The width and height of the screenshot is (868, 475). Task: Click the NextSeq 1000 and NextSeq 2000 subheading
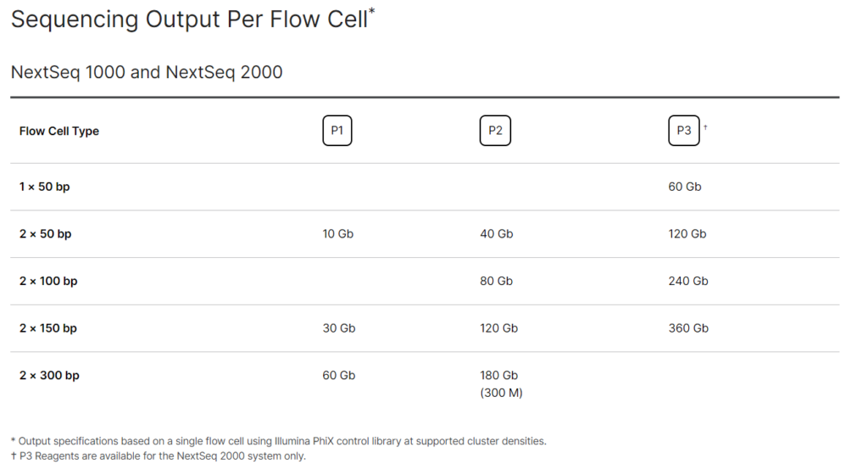pyautogui.click(x=147, y=72)
